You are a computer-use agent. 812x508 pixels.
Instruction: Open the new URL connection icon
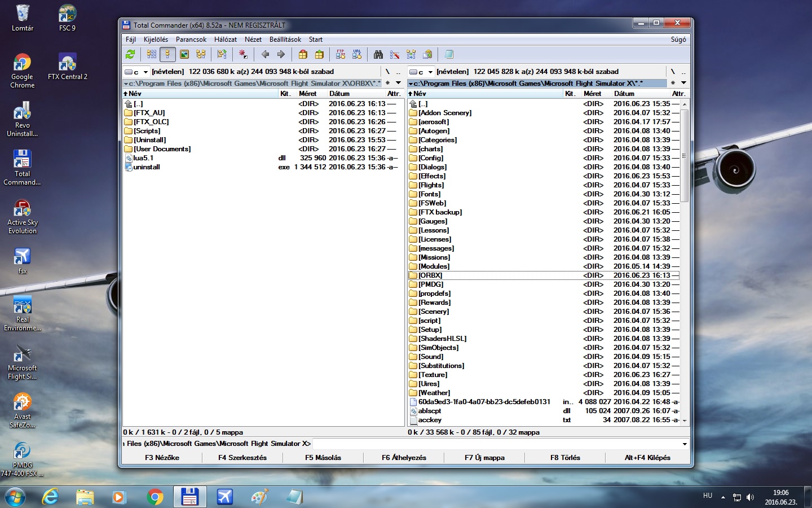pyautogui.click(x=357, y=54)
